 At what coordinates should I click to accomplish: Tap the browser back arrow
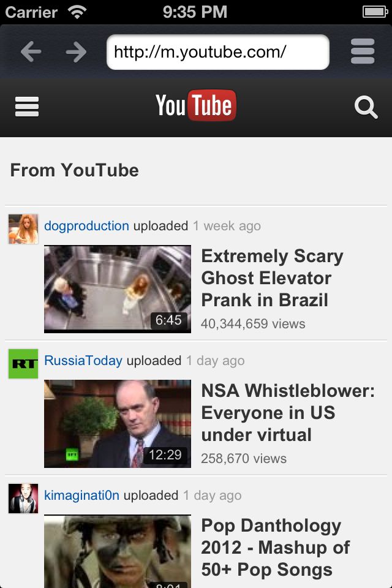pos(31,51)
